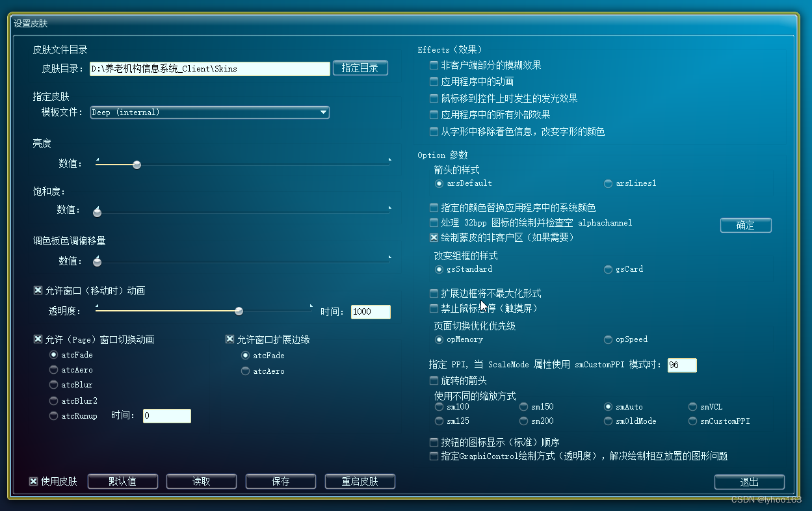The height and width of the screenshot is (511, 812).
Task: Uncheck the 使用皮肤 checkbox
Action: [x=33, y=481]
